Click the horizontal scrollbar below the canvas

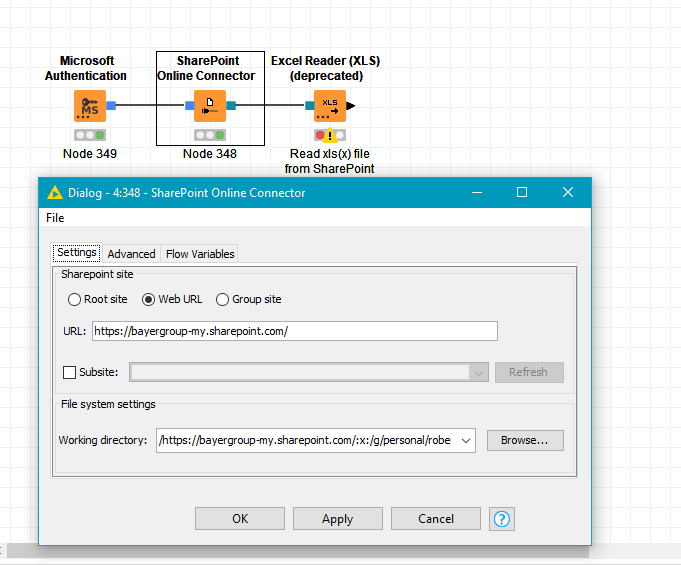tap(298, 551)
